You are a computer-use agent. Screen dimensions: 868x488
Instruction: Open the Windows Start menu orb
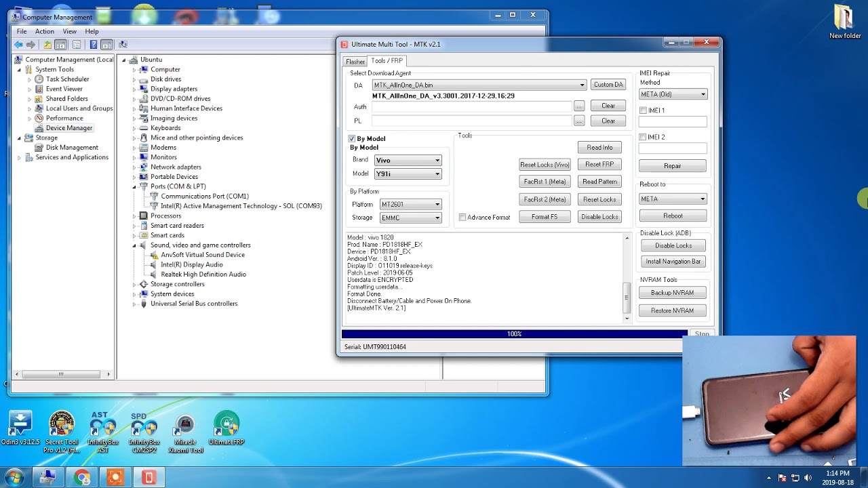pos(14,477)
